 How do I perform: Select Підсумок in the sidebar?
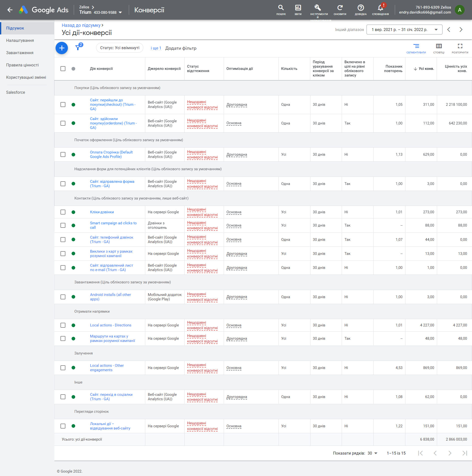point(27,28)
